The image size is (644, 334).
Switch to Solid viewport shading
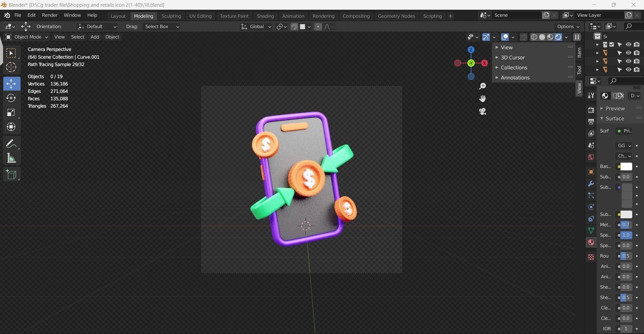542,37
